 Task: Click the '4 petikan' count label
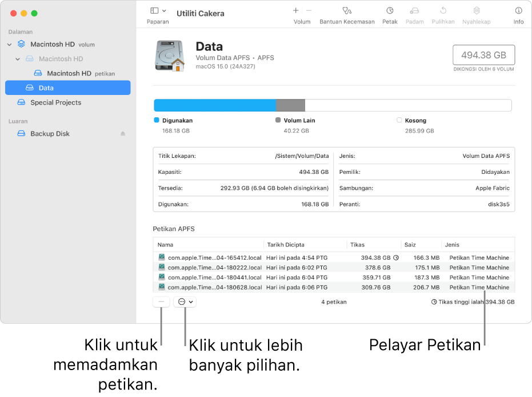click(x=334, y=302)
